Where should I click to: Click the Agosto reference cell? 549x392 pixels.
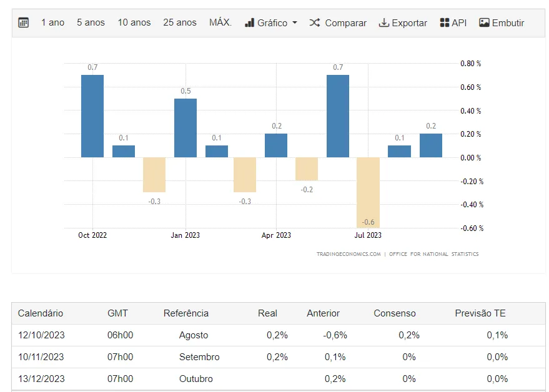[x=194, y=335]
